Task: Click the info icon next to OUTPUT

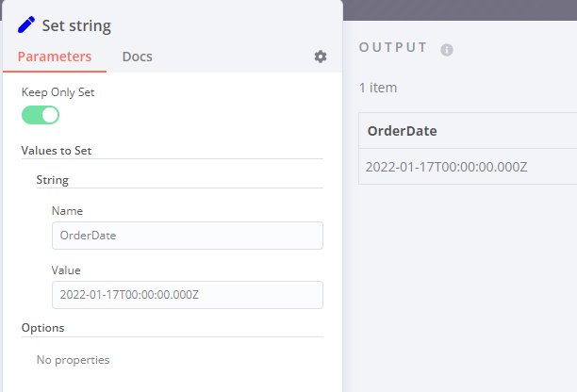Action: point(447,49)
